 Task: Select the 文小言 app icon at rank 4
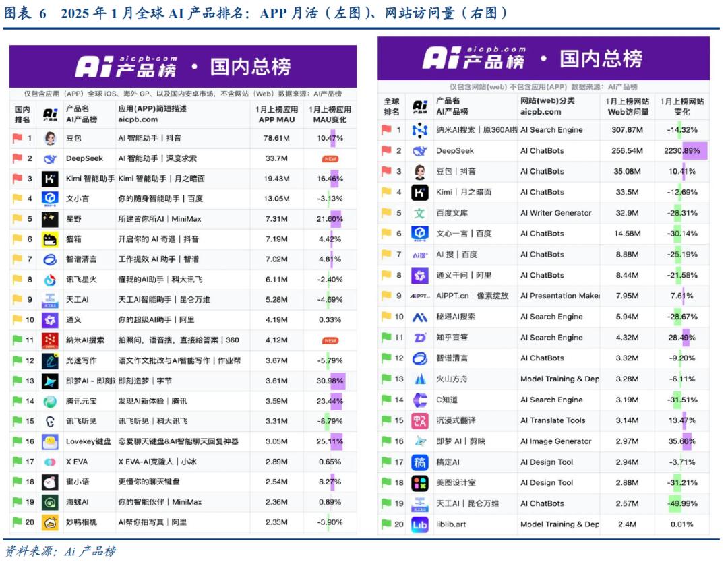point(50,199)
